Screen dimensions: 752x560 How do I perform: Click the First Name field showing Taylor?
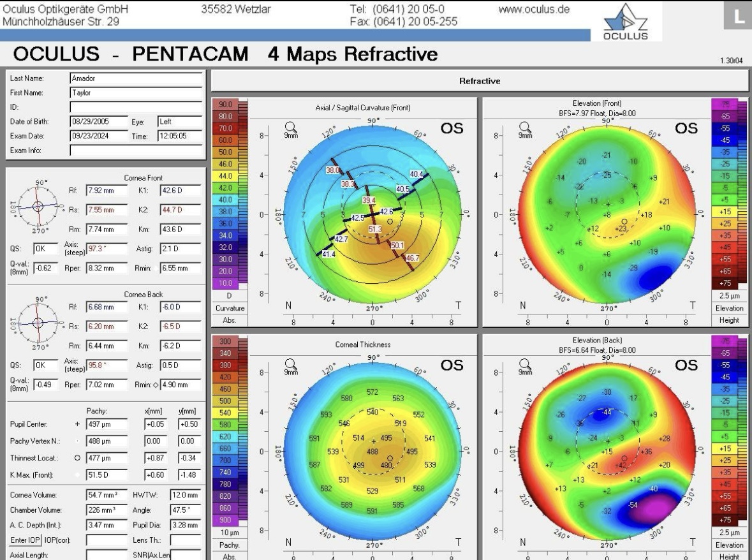point(136,92)
